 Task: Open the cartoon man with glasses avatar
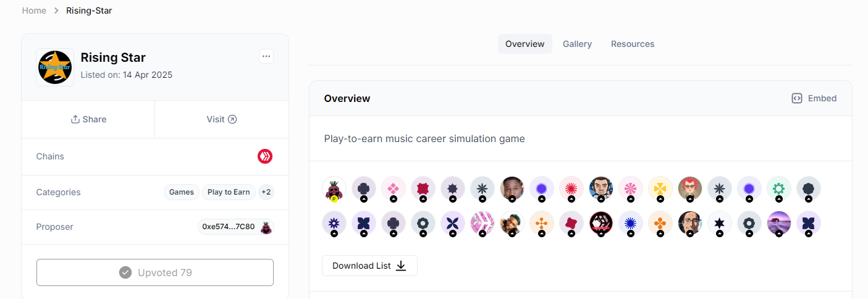tap(690, 223)
